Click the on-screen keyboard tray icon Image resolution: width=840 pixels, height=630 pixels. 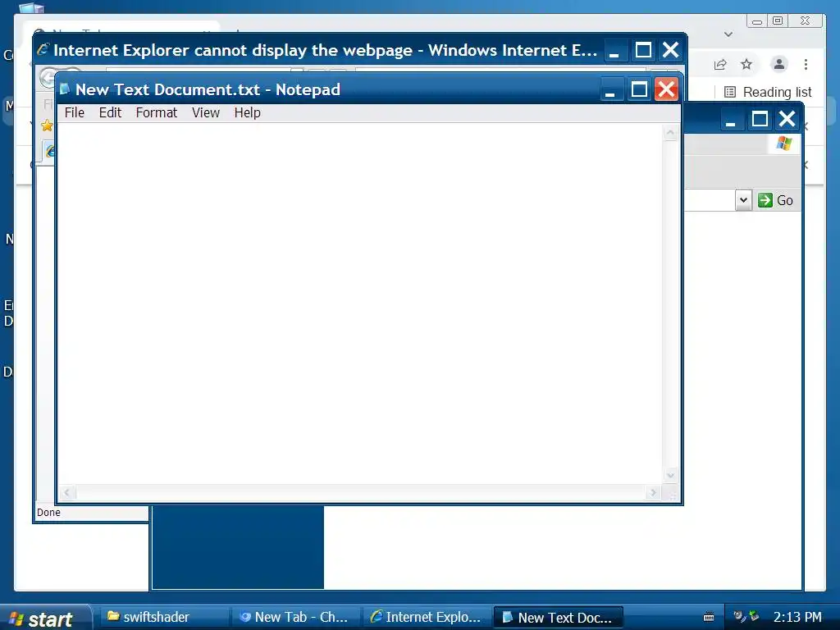(708, 617)
